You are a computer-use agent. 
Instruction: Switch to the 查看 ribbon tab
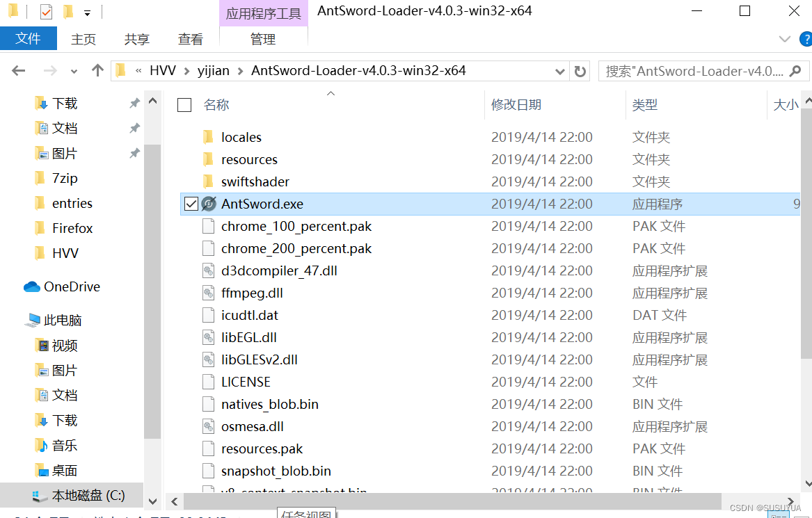(190, 40)
